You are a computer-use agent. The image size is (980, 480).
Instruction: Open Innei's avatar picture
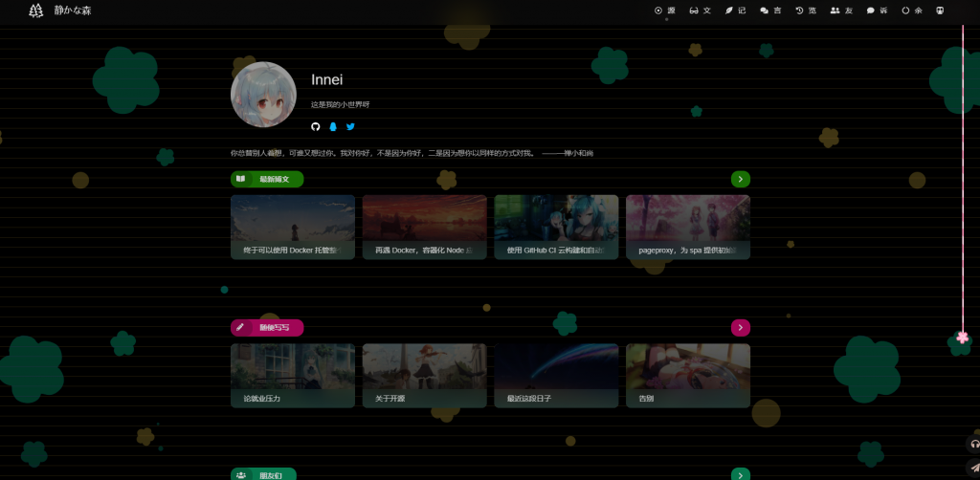(x=263, y=95)
